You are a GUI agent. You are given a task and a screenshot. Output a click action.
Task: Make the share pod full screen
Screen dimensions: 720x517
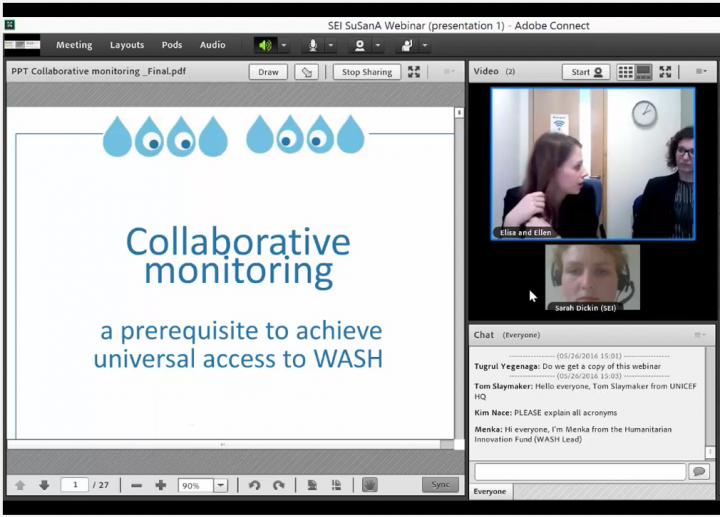click(x=414, y=72)
